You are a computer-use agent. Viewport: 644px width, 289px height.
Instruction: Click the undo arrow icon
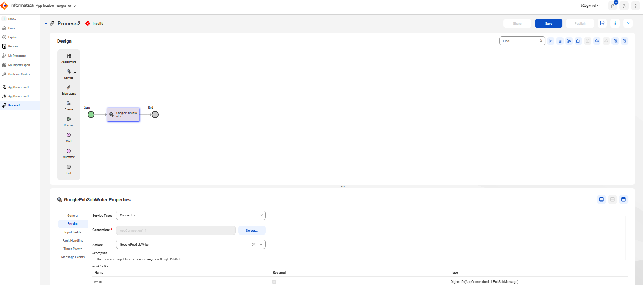(597, 41)
